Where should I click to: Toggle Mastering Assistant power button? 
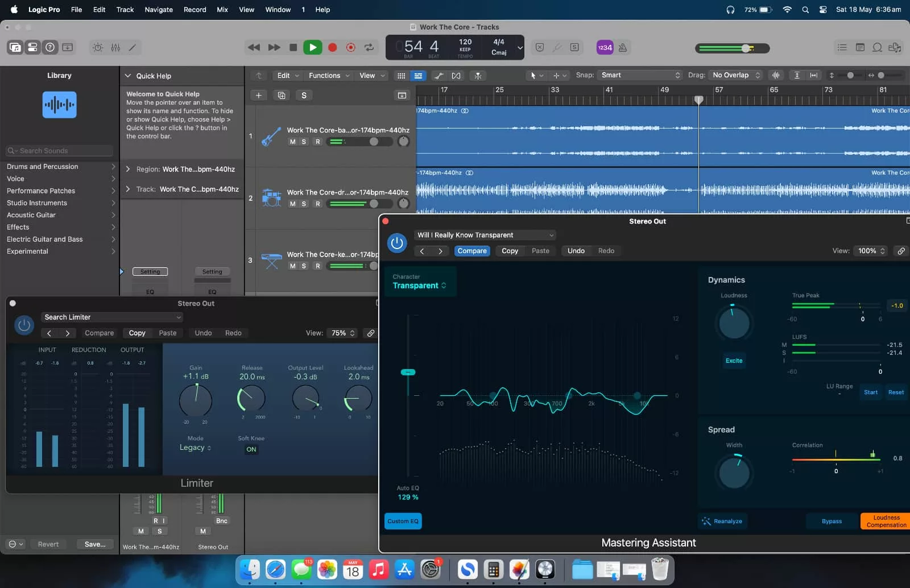point(397,243)
